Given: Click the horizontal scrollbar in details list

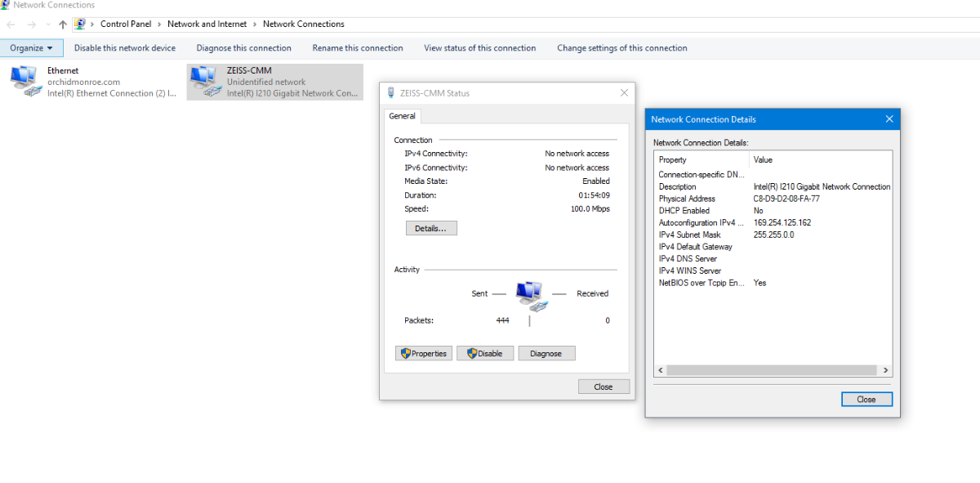Looking at the screenshot, I should [772, 370].
